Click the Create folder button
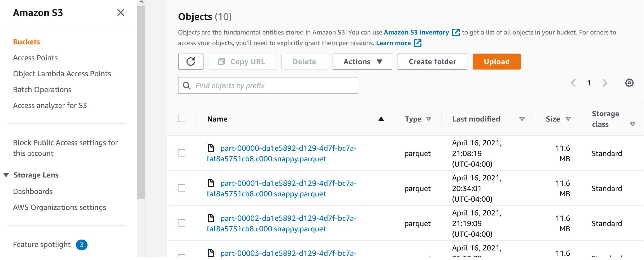This screenshot has width=644, height=260. point(432,62)
